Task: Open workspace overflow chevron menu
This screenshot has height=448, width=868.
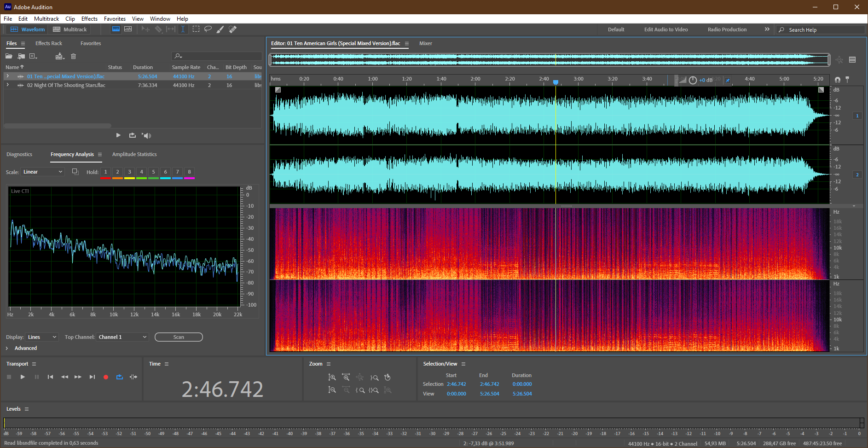Action: 767,29
